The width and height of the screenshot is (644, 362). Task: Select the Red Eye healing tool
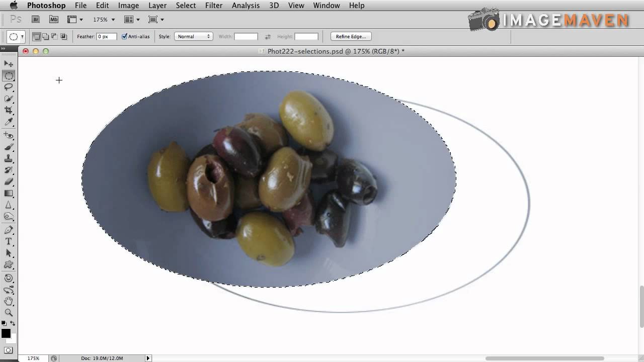(x=9, y=135)
